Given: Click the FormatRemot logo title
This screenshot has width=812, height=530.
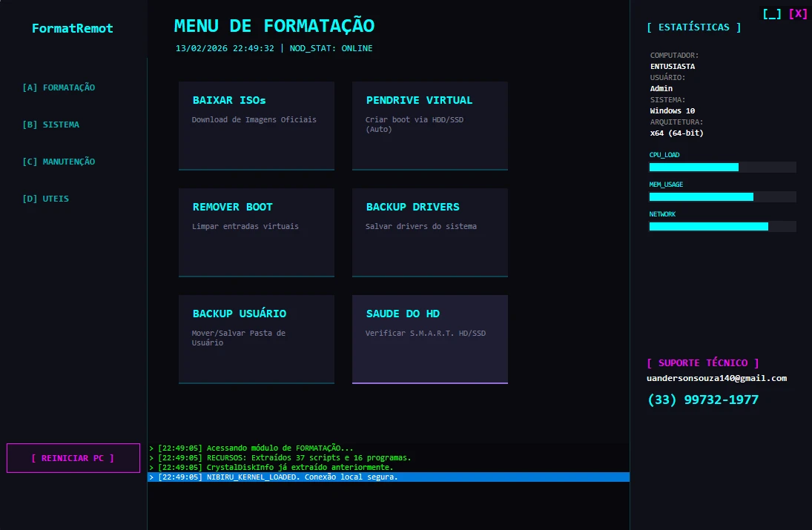Looking at the screenshot, I should [73, 28].
